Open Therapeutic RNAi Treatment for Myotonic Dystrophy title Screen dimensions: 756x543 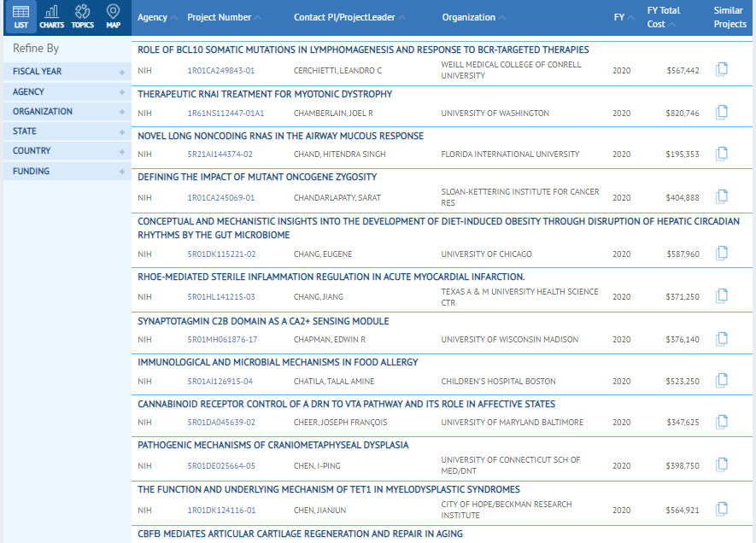265,94
